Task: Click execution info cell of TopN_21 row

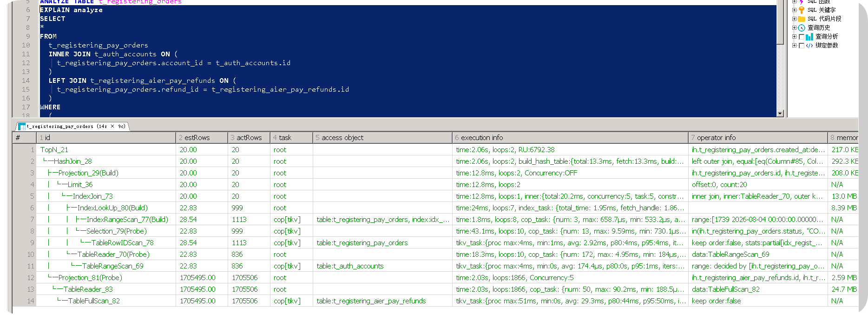Action: [570, 150]
